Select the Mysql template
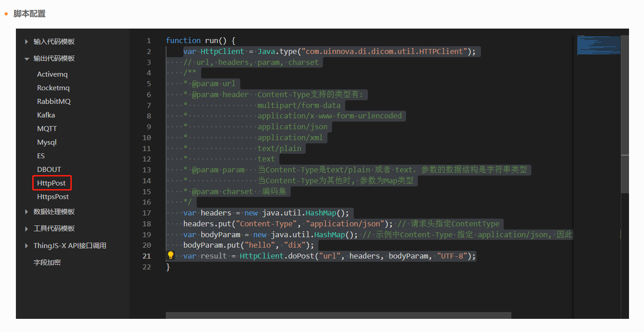Viewport: 644px width, 332px height. click(x=47, y=142)
